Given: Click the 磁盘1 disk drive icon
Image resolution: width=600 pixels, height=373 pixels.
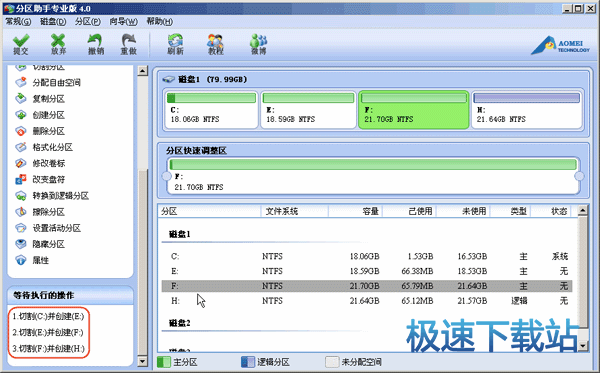Looking at the screenshot, I should coord(168,80).
